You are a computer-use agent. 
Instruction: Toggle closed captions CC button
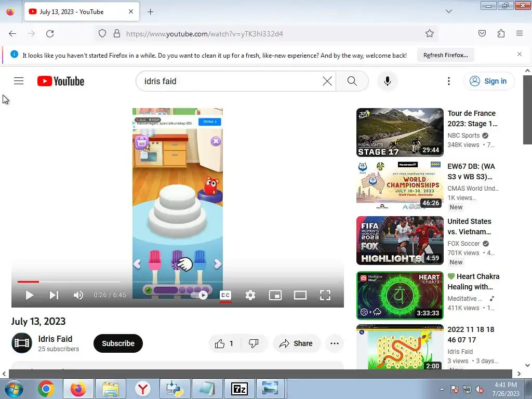point(225,295)
